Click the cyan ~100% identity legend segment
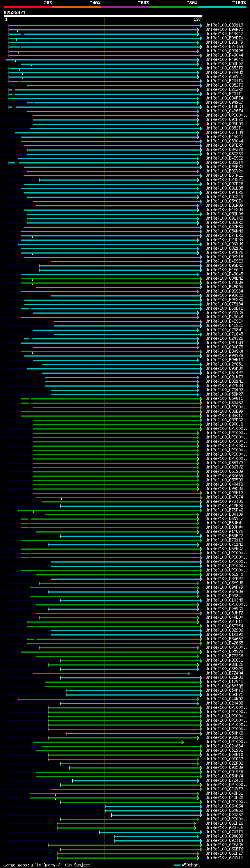This screenshot has width=250, height=868. 222,7
